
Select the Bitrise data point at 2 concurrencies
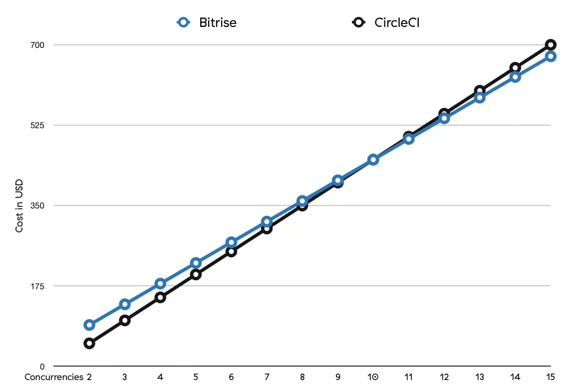[89, 325]
